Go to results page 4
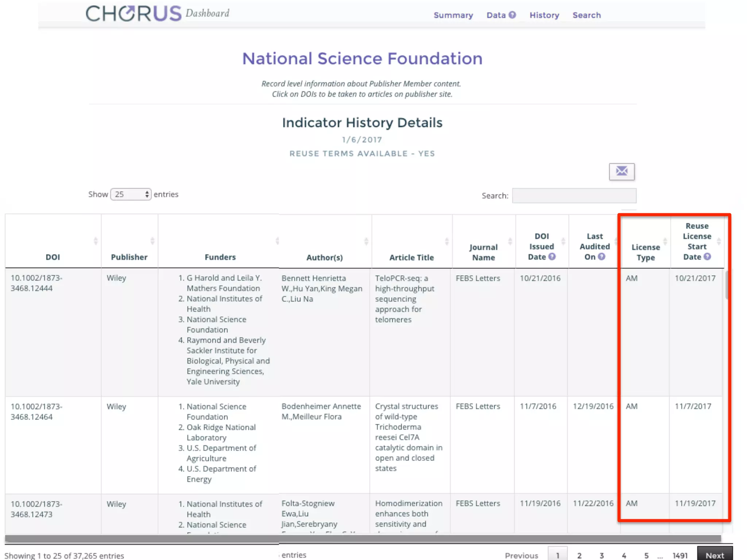Screen dimensions: 747x560 pyautogui.click(x=624, y=555)
